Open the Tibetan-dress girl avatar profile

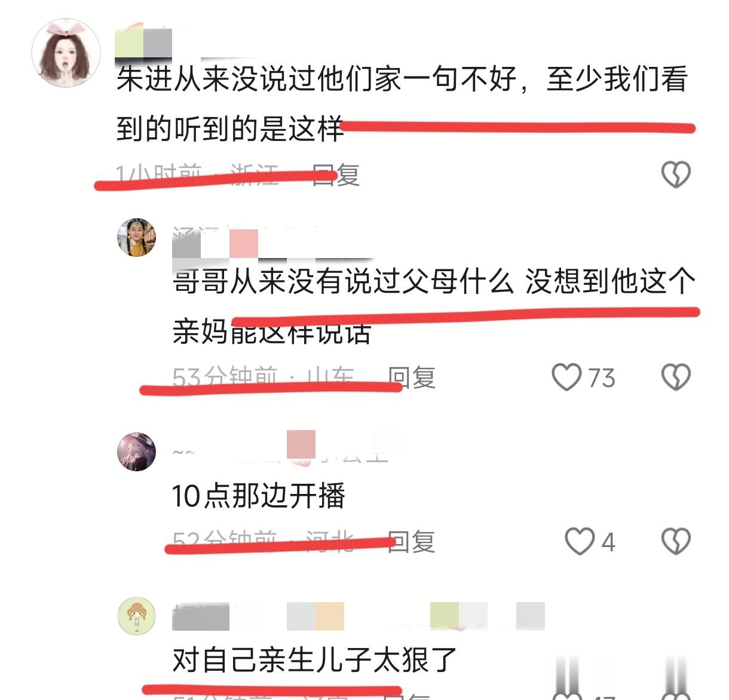coord(136,237)
